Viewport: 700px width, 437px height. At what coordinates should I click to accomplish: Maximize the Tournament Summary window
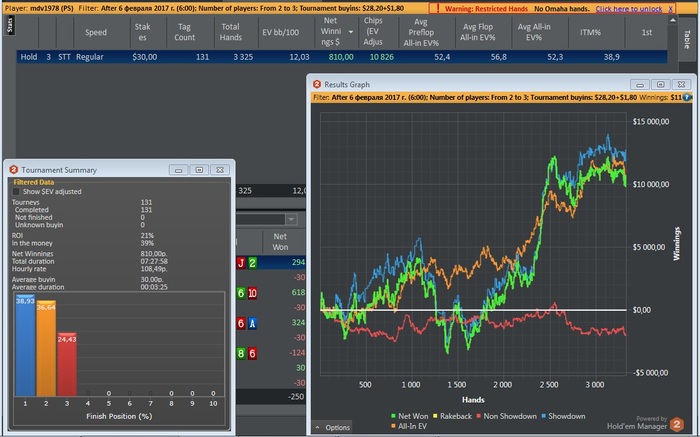tap(199, 170)
